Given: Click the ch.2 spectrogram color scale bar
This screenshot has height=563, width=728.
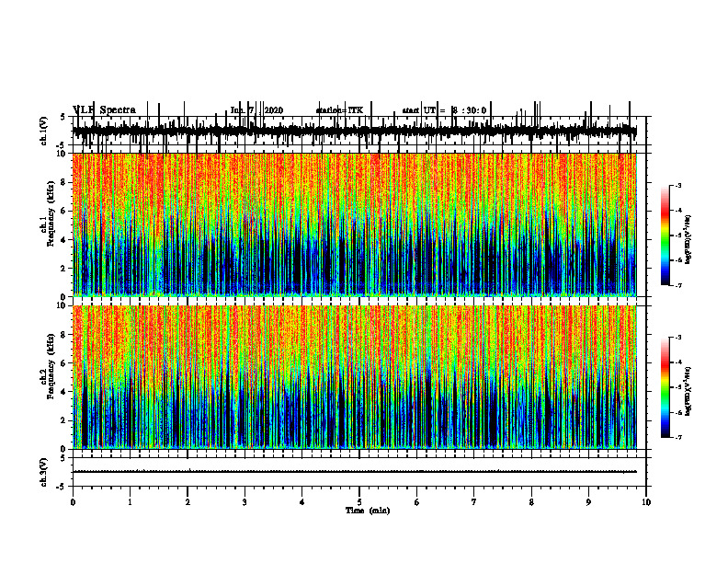Looking at the screenshot, I should click(x=665, y=387).
